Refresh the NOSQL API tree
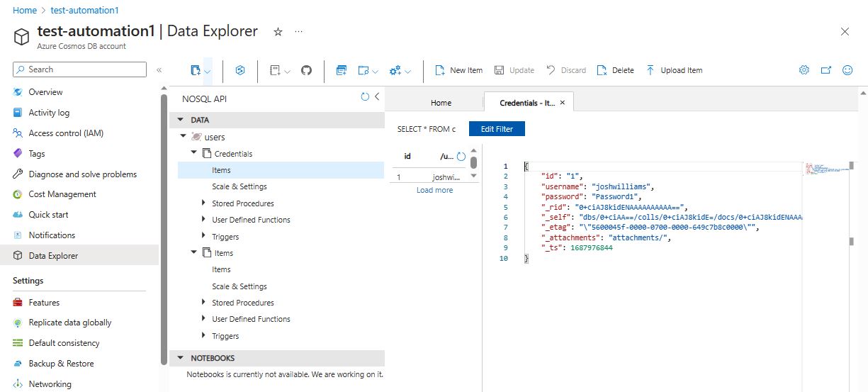 pos(365,96)
